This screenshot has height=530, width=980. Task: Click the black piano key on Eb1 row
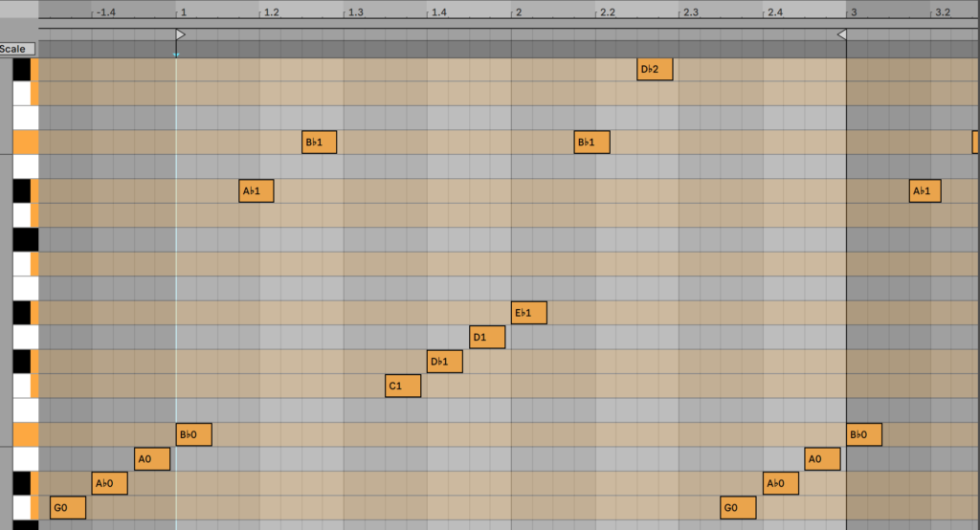22,313
